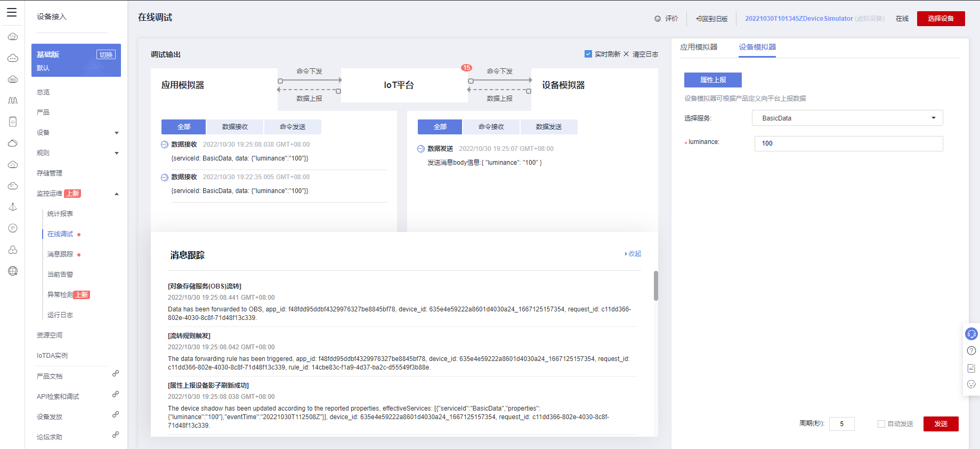Click the red 发送 button
Screen dimensions: 980x449
pos(941,424)
